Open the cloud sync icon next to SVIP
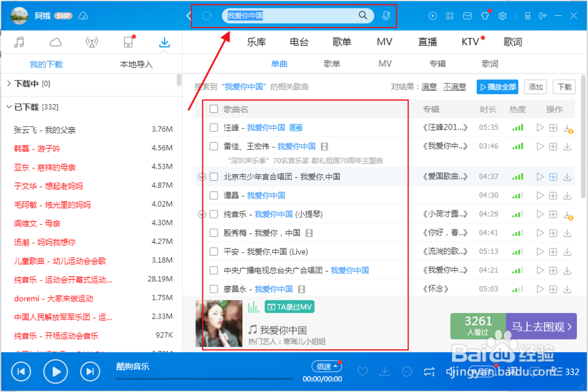The image size is (588, 392). pyautogui.click(x=83, y=16)
